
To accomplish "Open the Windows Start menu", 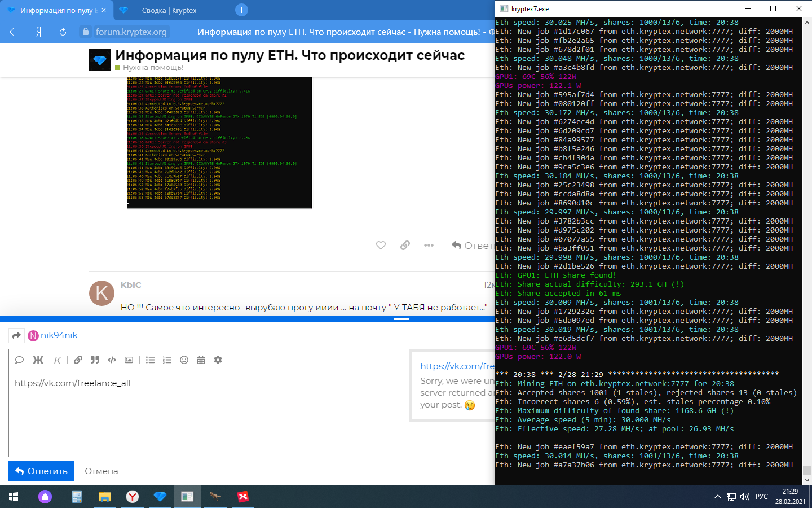I will [x=14, y=497].
